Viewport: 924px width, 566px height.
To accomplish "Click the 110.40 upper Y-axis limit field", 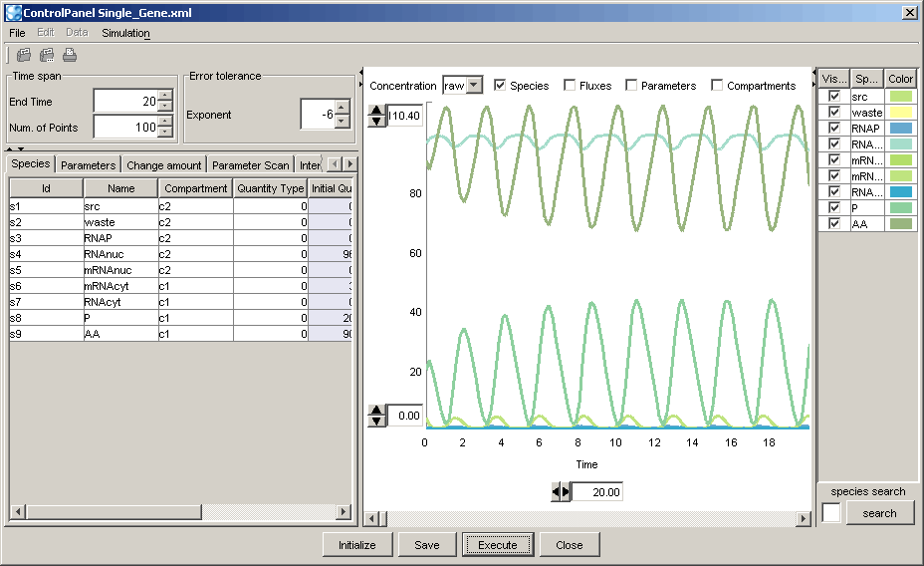I will pos(403,116).
